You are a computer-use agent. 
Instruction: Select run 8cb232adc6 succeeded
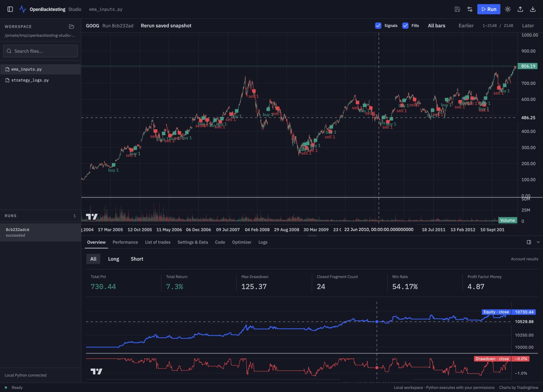pyautogui.click(x=40, y=232)
